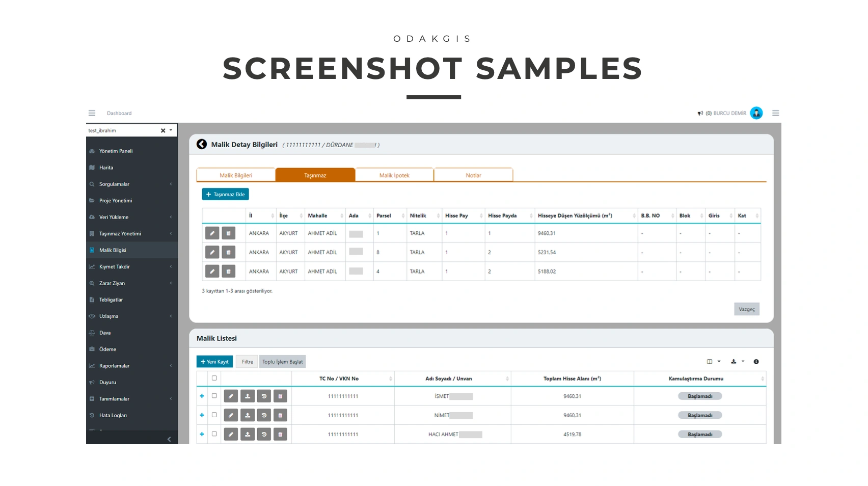Toggle the left hamburger menu icon

click(92, 113)
